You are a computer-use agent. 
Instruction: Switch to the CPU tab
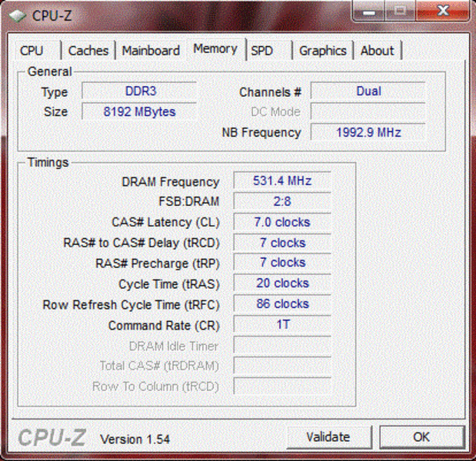tap(38, 51)
